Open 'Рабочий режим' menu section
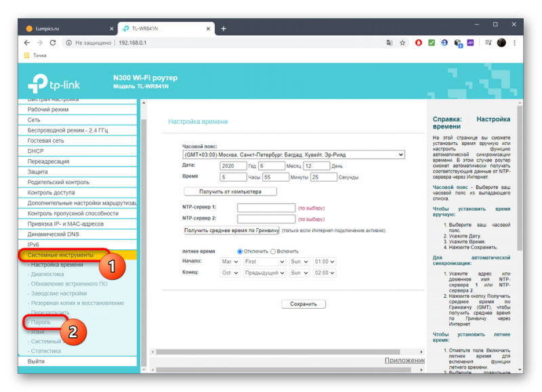 point(77,110)
